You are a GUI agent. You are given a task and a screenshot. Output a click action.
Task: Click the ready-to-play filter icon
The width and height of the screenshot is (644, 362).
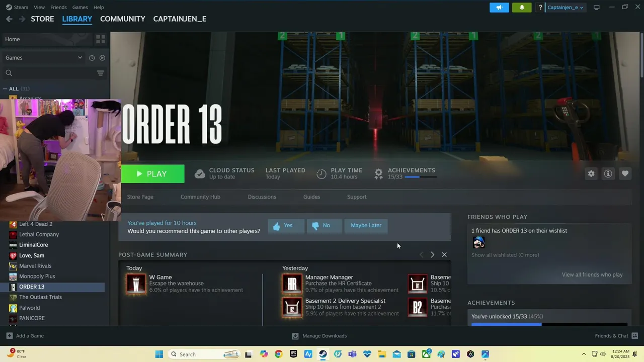(102, 58)
